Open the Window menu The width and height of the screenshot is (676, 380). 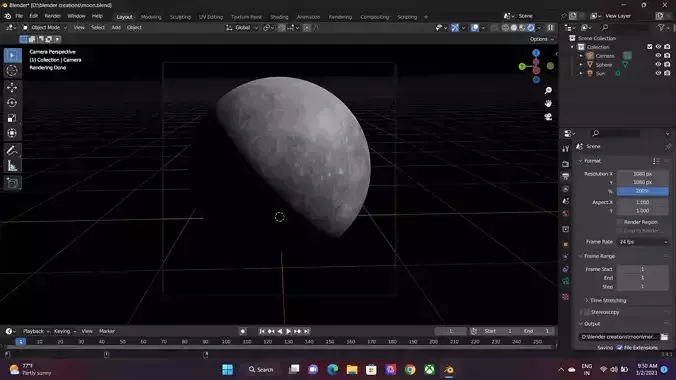click(76, 16)
